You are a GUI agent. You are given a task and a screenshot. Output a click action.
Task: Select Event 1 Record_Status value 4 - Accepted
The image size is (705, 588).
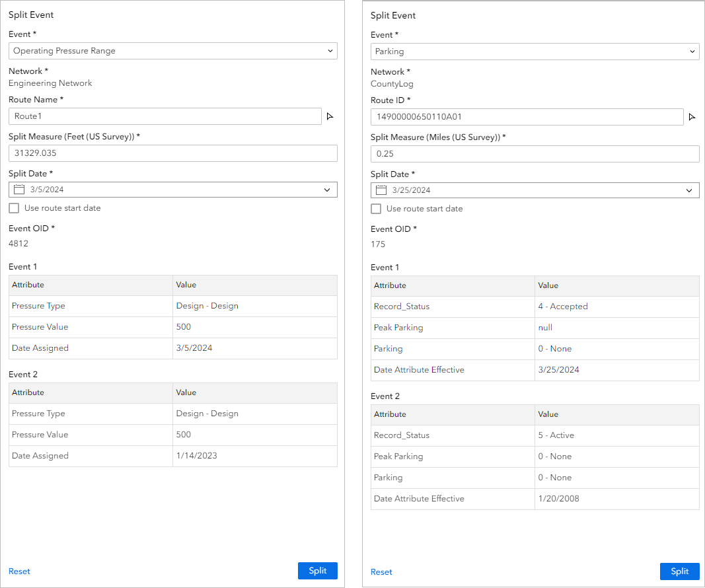pos(563,307)
